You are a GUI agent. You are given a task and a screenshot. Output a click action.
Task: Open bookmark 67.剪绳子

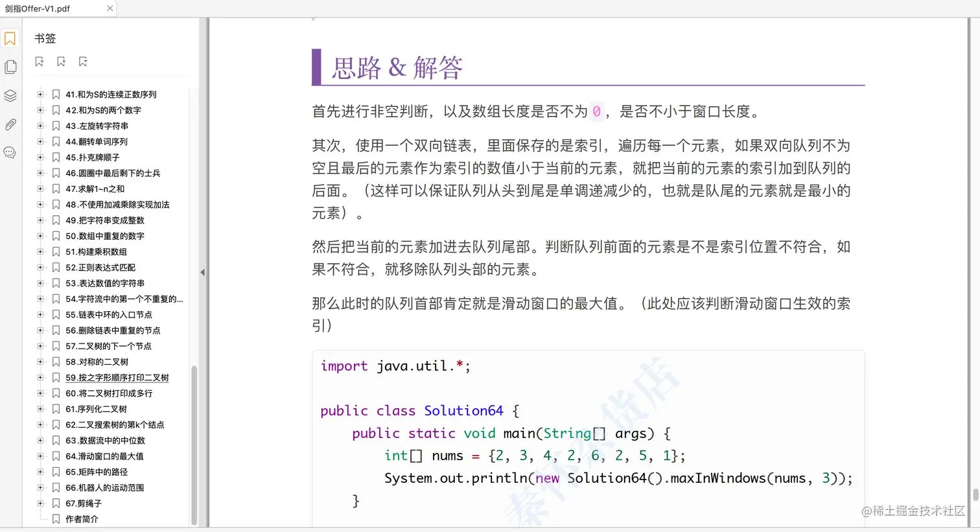tap(84, 503)
